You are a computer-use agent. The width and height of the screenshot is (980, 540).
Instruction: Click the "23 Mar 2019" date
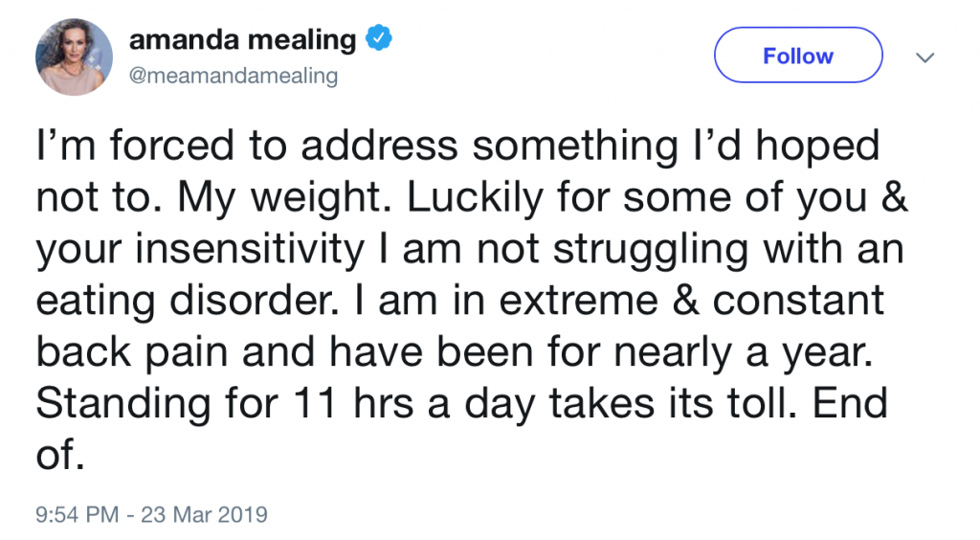pyautogui.click(x=204, y=514)
